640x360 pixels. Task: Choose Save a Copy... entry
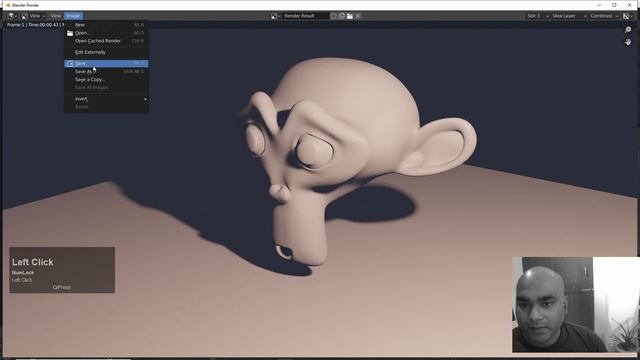[x=106, y=80]
